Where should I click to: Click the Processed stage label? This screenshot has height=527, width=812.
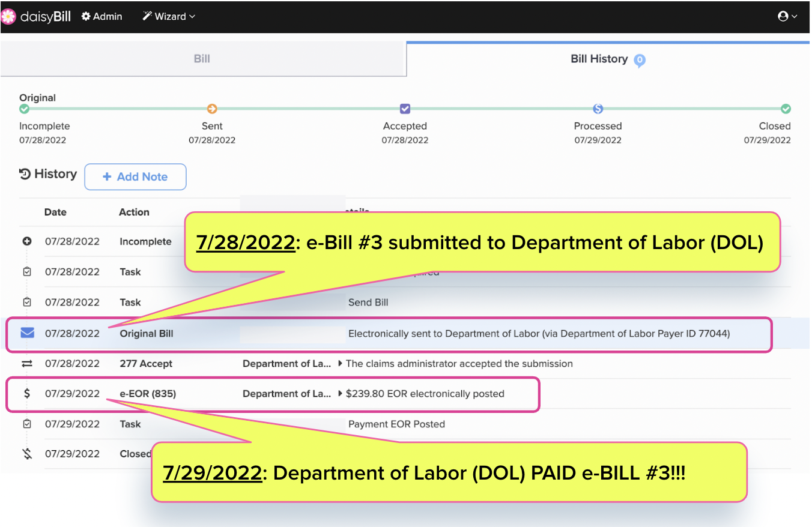[598, 126]
